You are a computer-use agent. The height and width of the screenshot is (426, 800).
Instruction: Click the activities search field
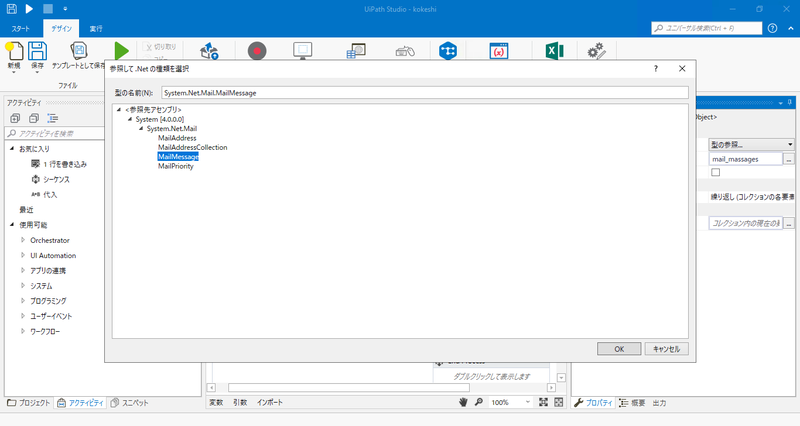(56, 134)
